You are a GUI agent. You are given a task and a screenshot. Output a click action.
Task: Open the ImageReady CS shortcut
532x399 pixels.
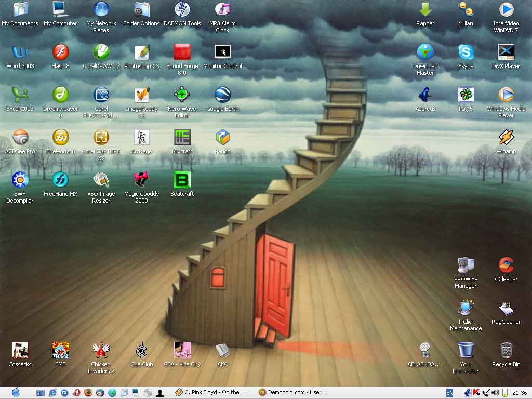(141, 95)
